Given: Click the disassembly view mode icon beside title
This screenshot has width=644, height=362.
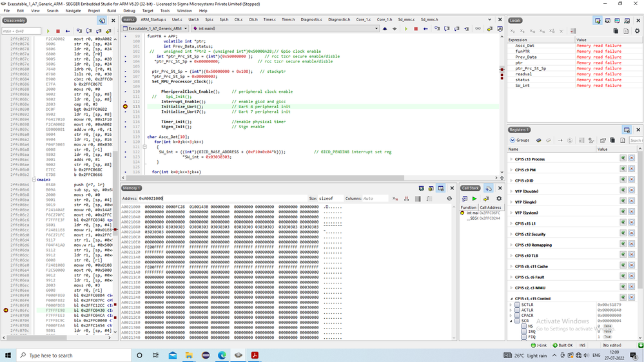Looking at the screenshot, I should point(101,21).
